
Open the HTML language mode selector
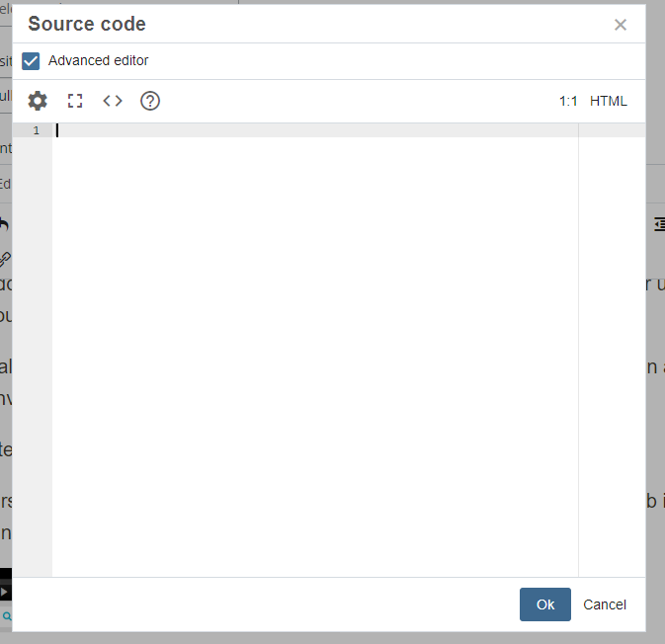click(608, 101)
